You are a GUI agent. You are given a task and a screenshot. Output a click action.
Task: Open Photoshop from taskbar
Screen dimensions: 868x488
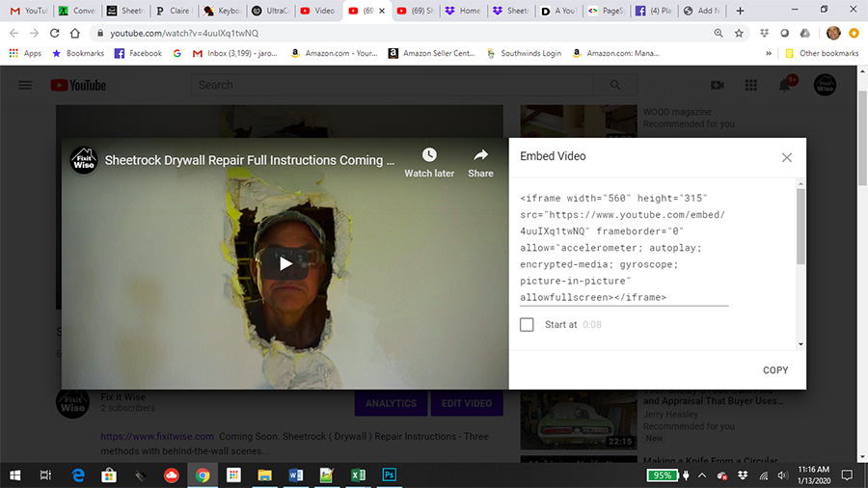[390, 475]
